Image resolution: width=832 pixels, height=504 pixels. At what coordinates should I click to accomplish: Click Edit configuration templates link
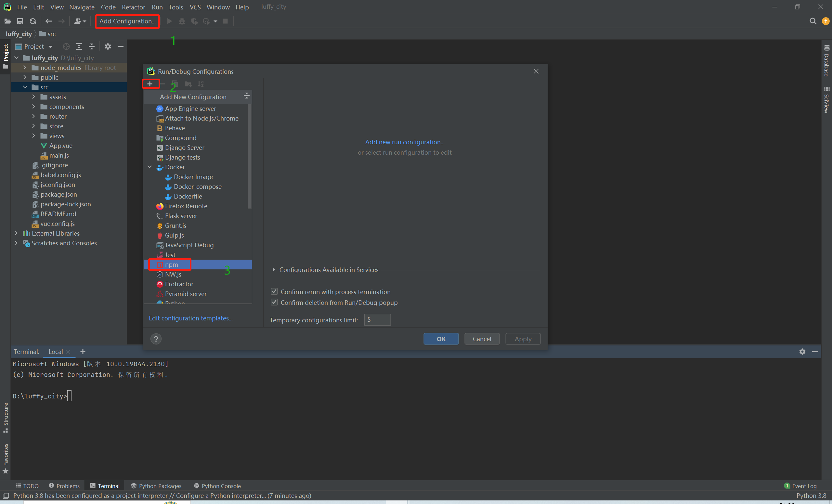point(190,318)
